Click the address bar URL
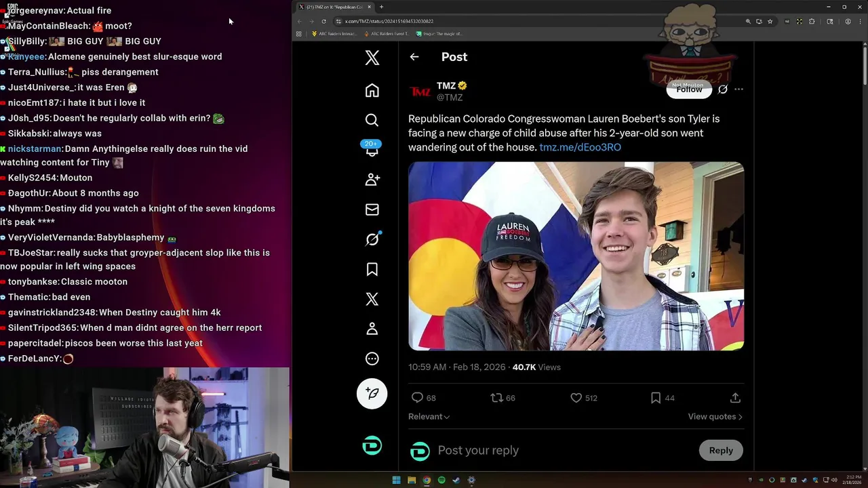 click(389, 21)
